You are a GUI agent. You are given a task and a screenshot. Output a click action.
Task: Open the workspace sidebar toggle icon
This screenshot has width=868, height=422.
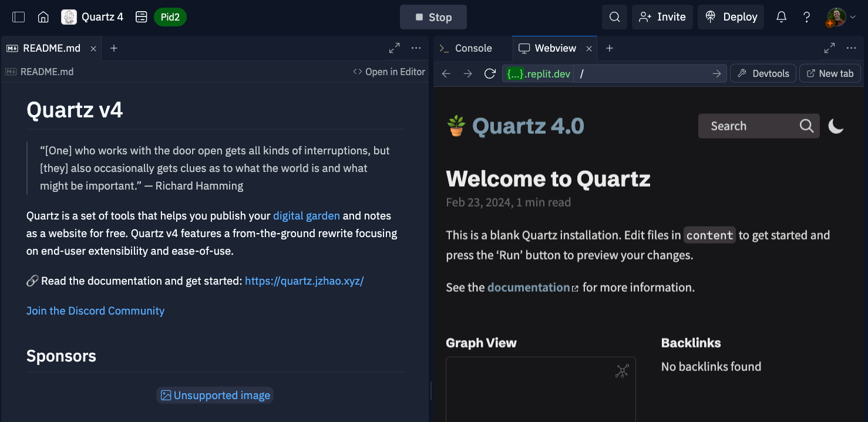18,16
